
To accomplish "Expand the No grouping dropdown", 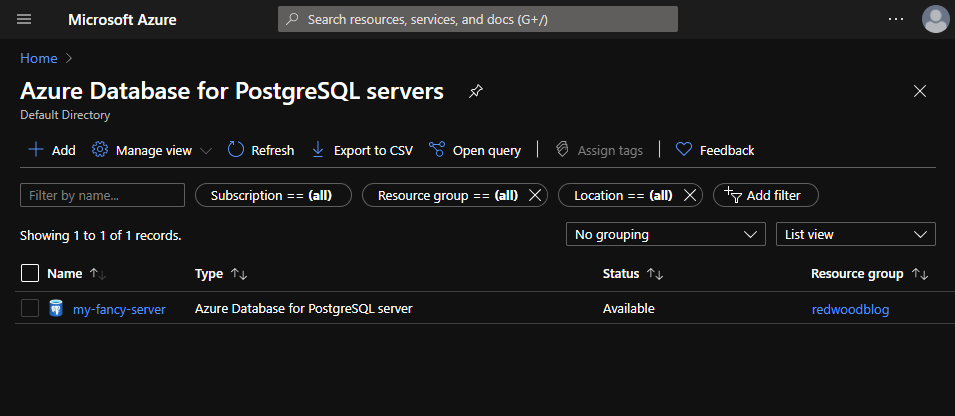I will (x=666, y=234).
